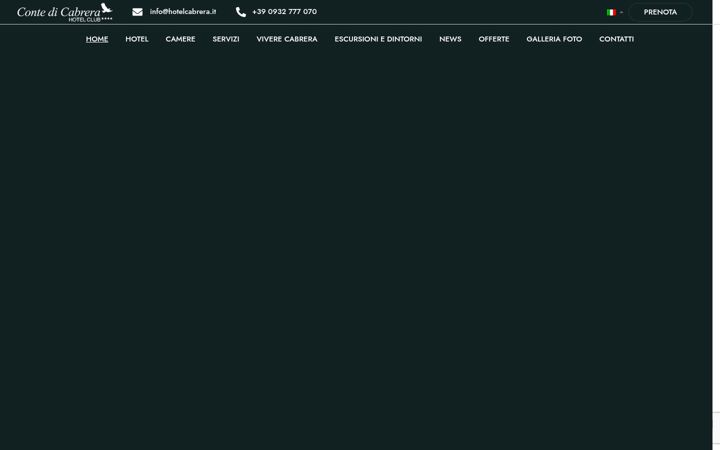Call the +39 0932 777 070 number link
The height and width of the screenshot is (450, 720).
[x=284, y=11]
